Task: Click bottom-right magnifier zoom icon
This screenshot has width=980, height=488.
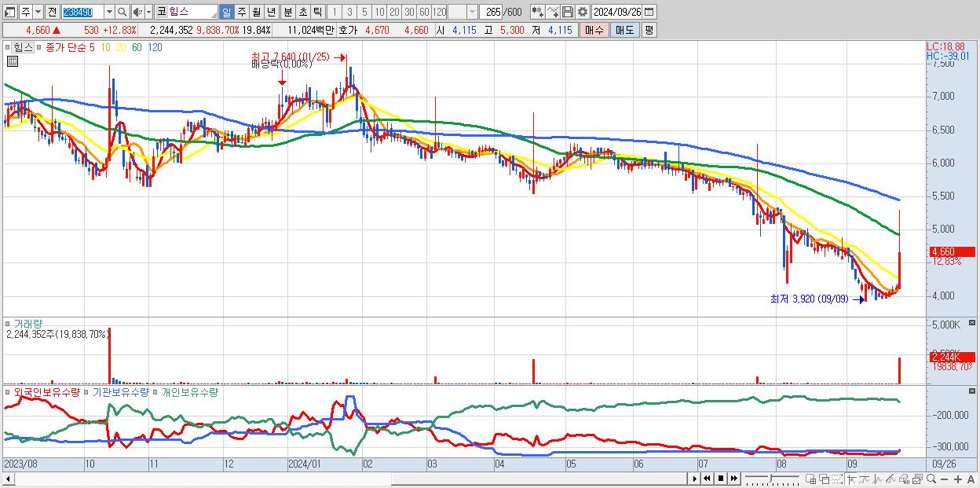Action: coord(931,479)
